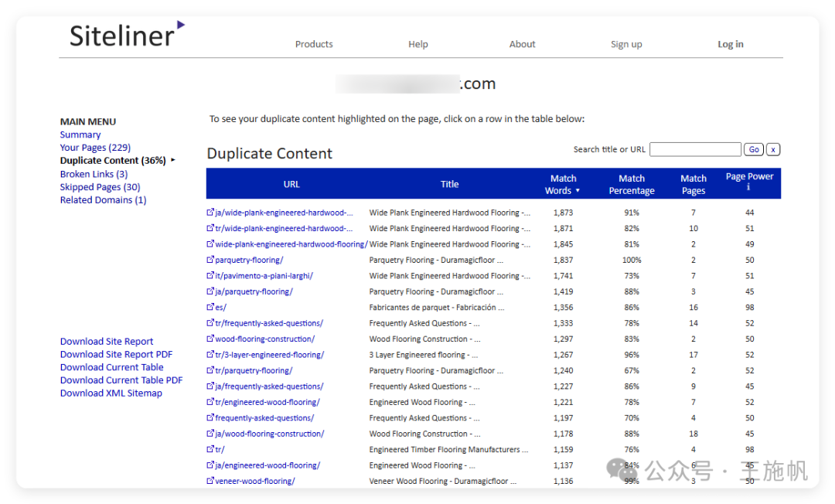835x504 pixels.
Task: Open external link icon beside ja/wood-flooring-construction/
Action: click(210, 433)
